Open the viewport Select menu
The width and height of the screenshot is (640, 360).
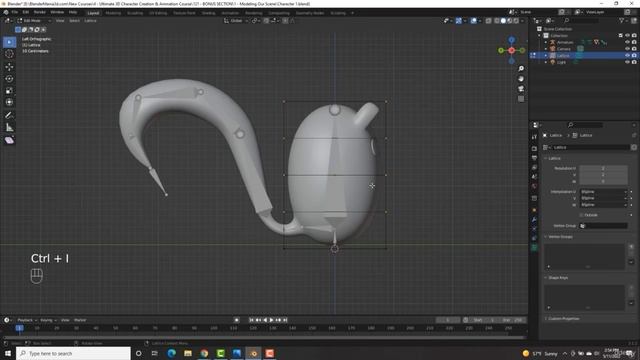click(x=74, y=20)
